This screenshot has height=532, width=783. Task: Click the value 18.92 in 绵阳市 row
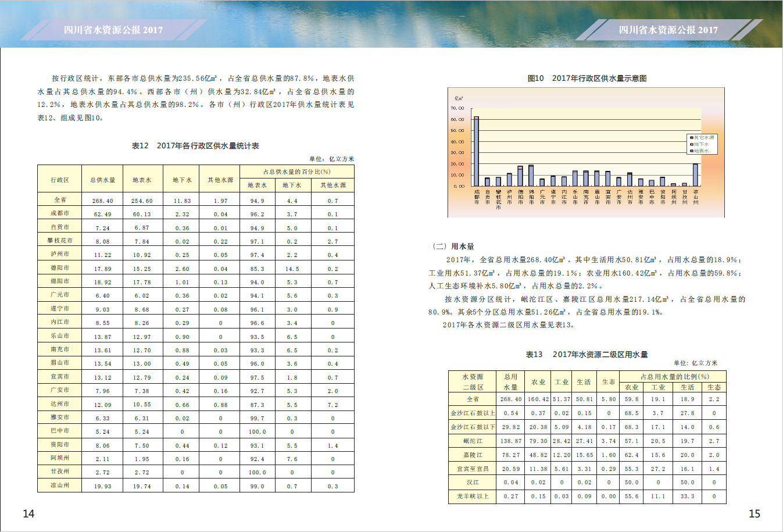coord(103,283)
